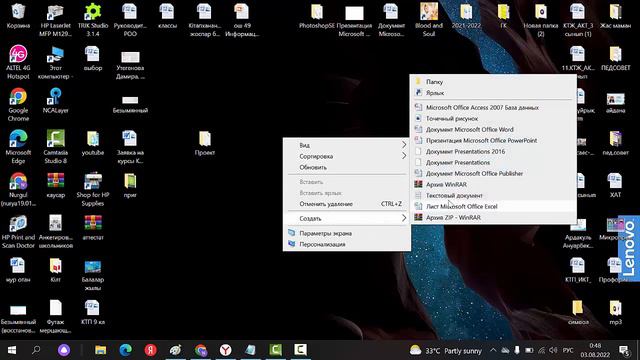The height and width of the screenshot is (360, 640).
Task: Open taskbar search magnifier
Action: (36, 350)
